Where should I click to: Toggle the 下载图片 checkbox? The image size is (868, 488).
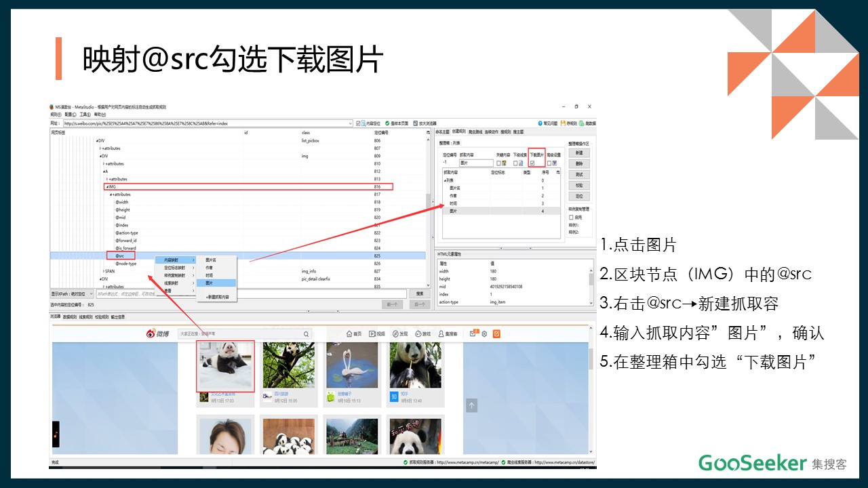[532, 163]
